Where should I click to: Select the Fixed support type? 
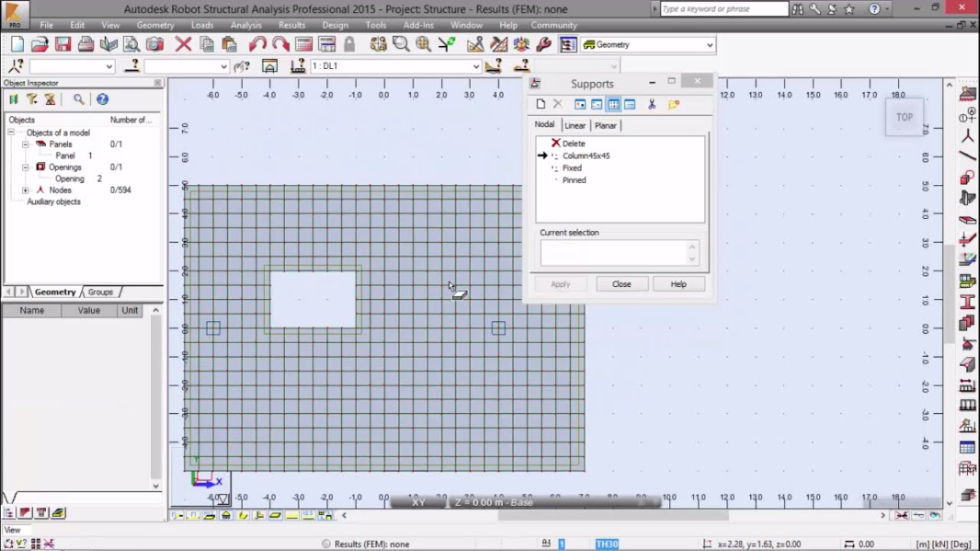[x=572, y=168]
